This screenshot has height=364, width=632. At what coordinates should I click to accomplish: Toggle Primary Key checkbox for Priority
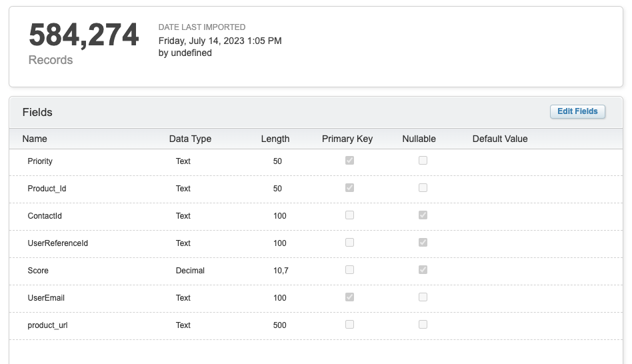pyautogui.click(x=349, y=161)
